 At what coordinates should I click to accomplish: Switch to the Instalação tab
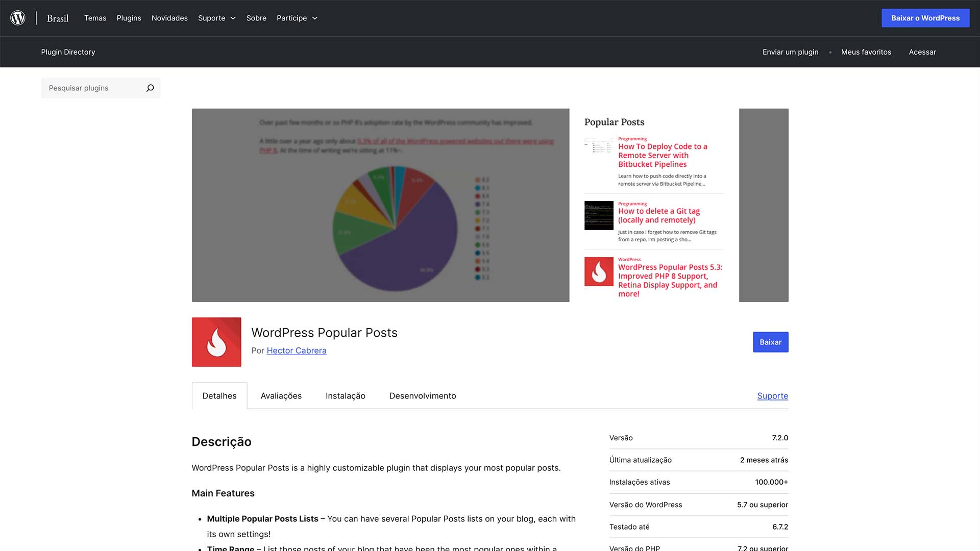click(x=346, y=396)
